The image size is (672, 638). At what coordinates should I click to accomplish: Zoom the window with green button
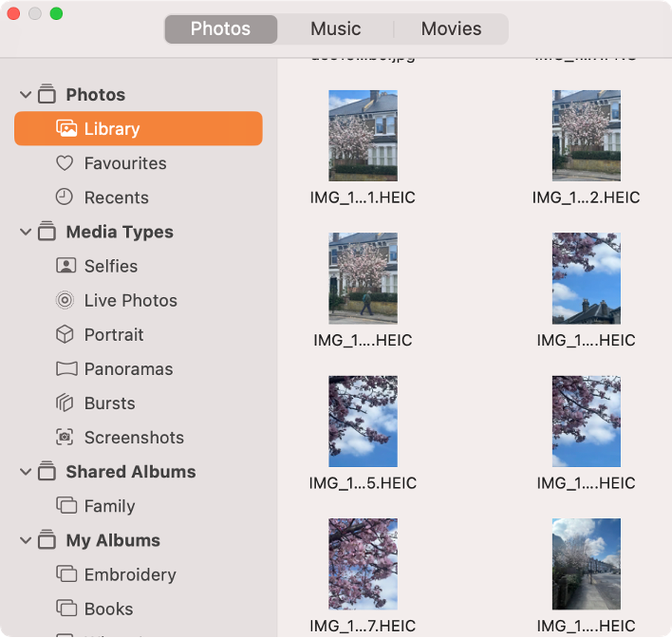(56, 13)
